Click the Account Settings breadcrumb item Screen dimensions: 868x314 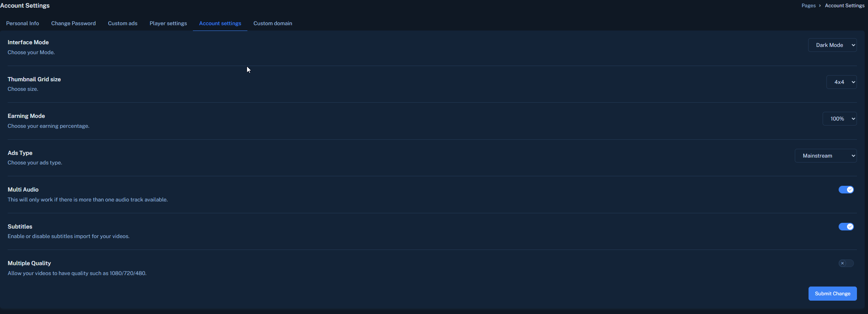pyautogui.click(x=844, y=6)
